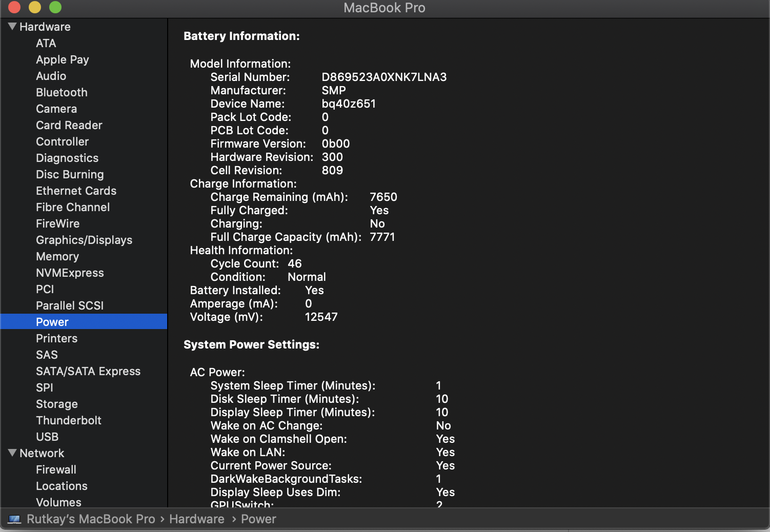
Task: Select Disc Burning in the sidebar
Action: (x=70, y=174)
